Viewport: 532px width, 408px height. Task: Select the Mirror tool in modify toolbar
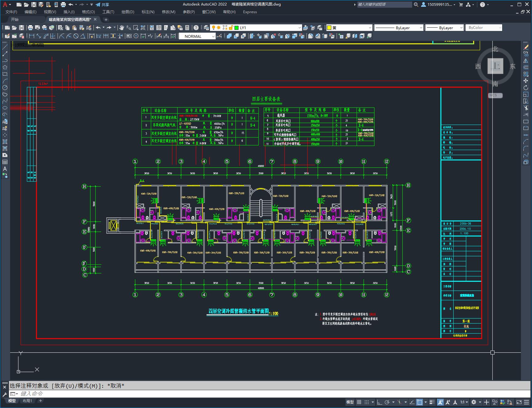[x=526, y=61]
